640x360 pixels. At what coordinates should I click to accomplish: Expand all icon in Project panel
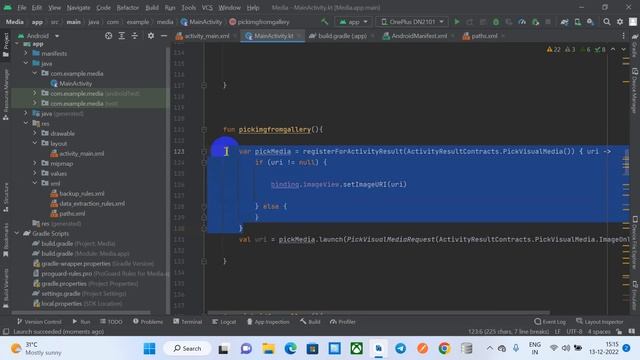tap(122, 36)
